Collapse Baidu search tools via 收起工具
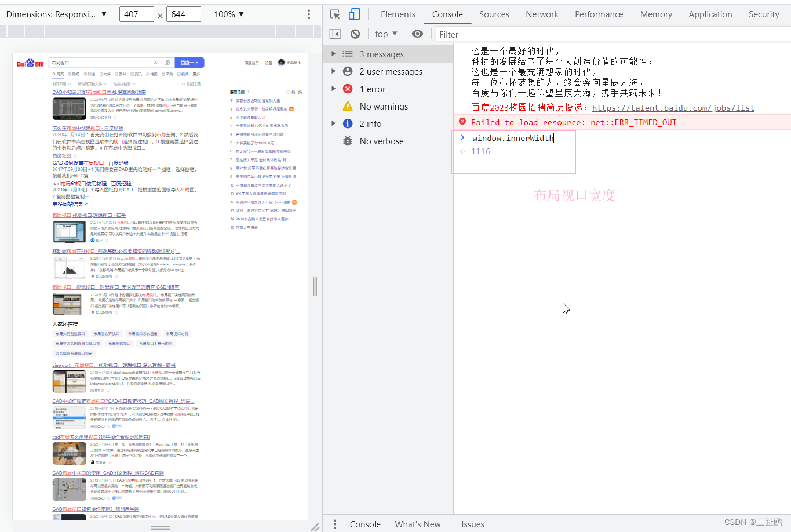 (x=192, y=84)
